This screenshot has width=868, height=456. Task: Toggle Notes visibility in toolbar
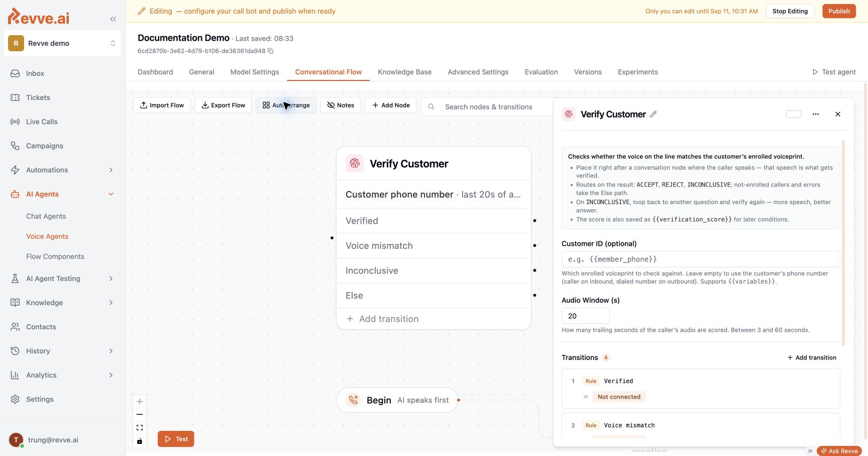(341, 105)
